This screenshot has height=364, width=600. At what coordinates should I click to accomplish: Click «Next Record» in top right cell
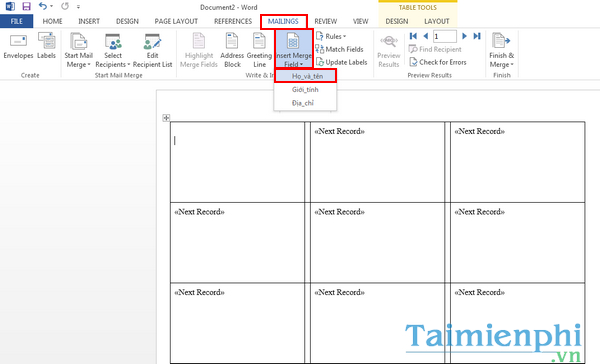tap(479, 131)
